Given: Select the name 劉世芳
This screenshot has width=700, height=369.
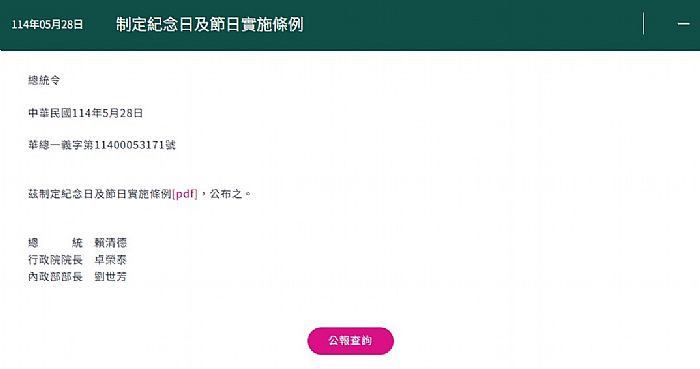Looking at the screenshot, I should [x=110, y=277].
